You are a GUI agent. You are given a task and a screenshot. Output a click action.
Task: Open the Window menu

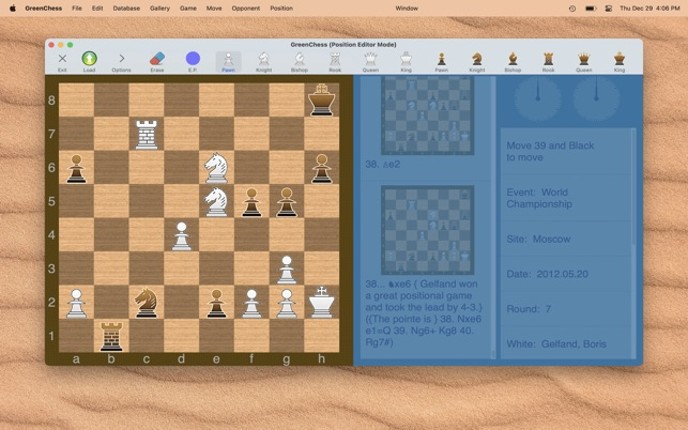407,8
